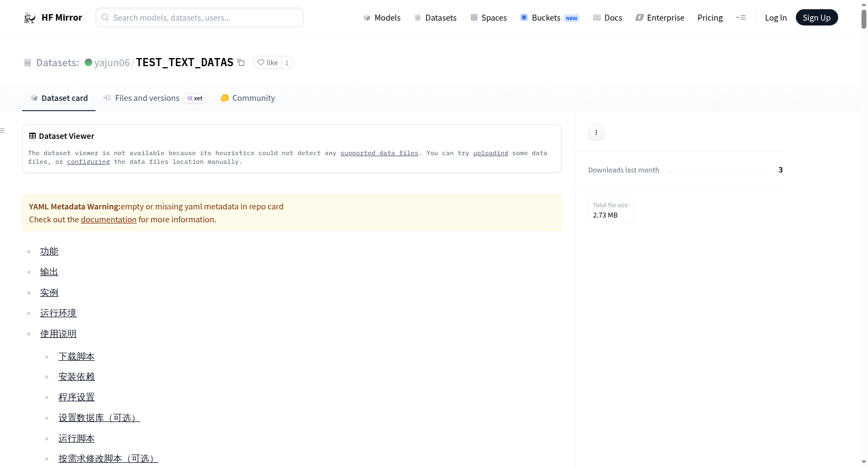Click the Sign Up button
868x467 pixels.
click(816, 18)
